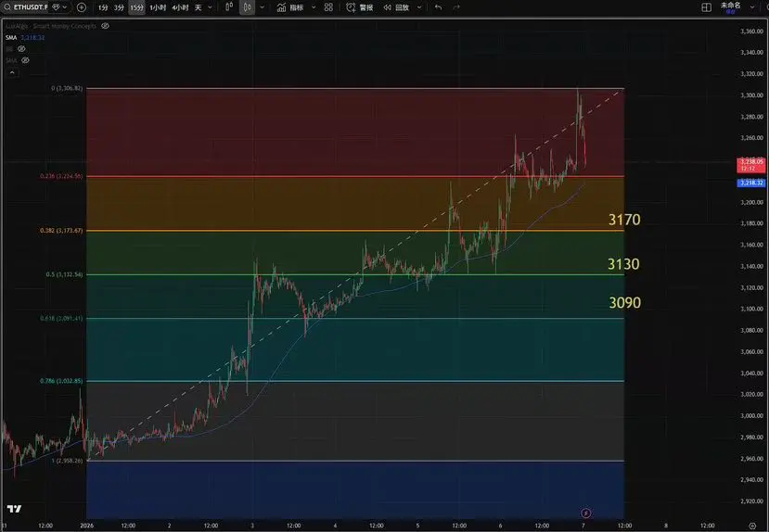Viewport: 769px width, 532px height.
Task: Click the 2026 date label on the time axis
Action: click(x=87, y=526)
